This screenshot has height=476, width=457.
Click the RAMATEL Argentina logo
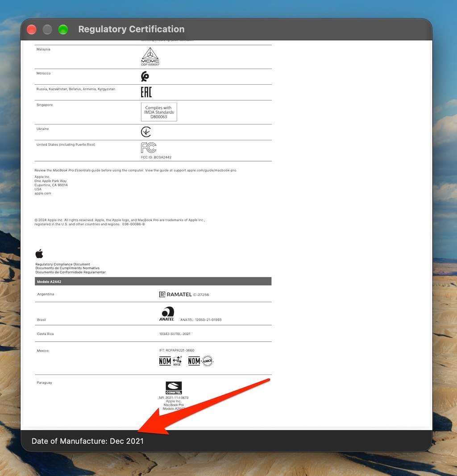[175, 294]
